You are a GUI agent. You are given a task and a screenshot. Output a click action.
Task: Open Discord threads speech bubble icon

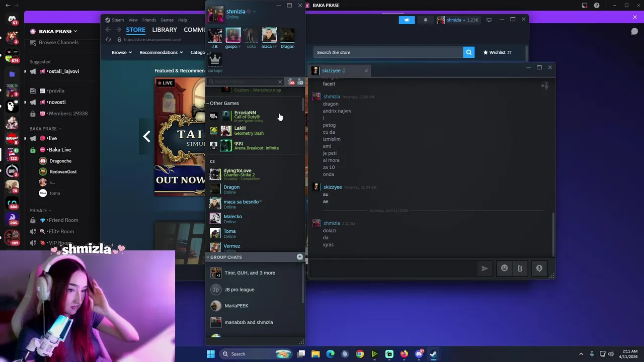click(x=634, y=31)
